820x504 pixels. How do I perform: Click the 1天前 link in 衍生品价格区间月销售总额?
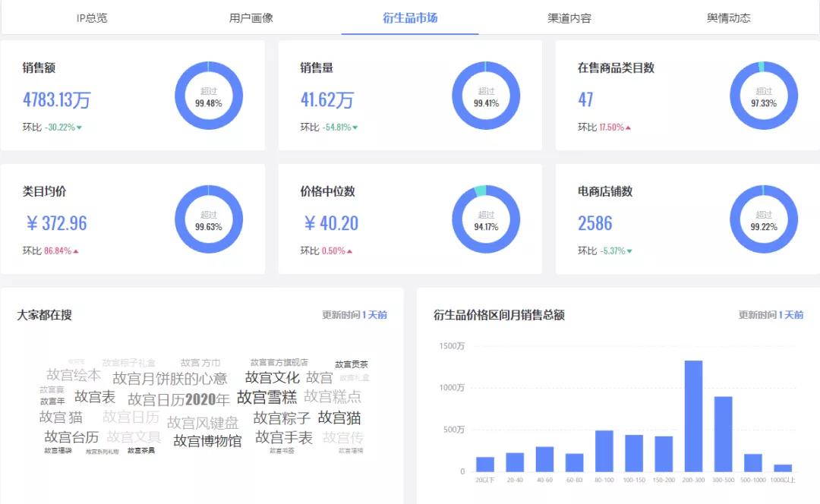[790, 315]
